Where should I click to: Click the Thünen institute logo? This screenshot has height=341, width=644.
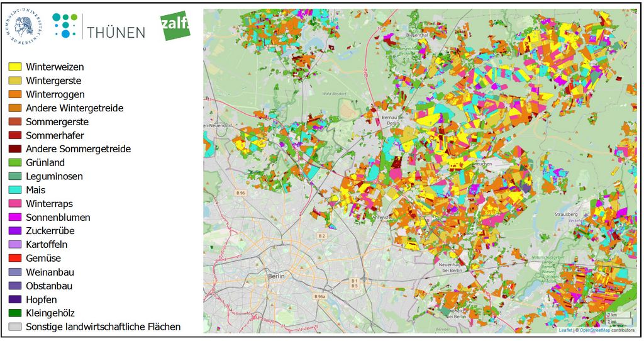point(98,26)
